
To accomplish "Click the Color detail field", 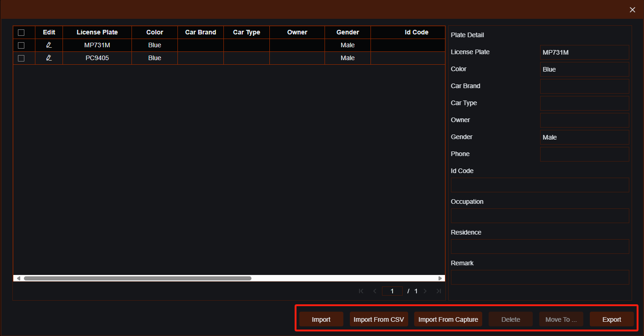I will 584,69.
